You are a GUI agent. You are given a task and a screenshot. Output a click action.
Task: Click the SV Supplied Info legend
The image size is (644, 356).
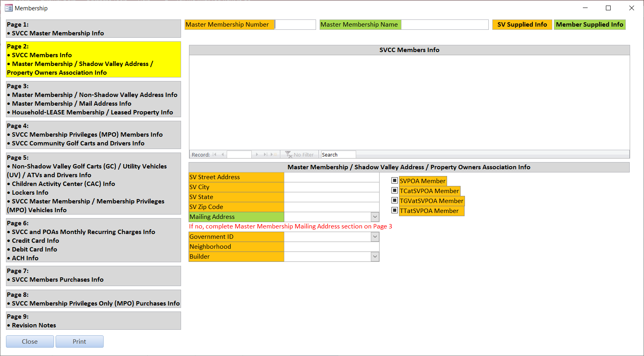point(522,25)
